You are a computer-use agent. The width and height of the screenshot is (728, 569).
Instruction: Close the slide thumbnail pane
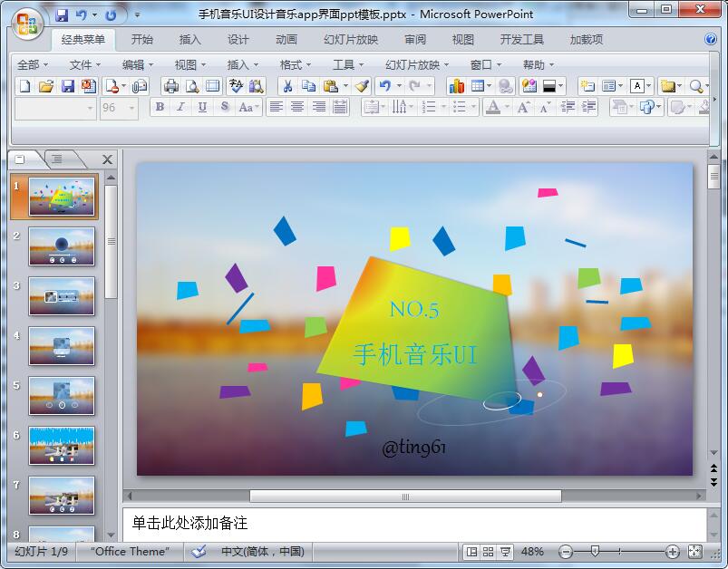coord(107,159)
